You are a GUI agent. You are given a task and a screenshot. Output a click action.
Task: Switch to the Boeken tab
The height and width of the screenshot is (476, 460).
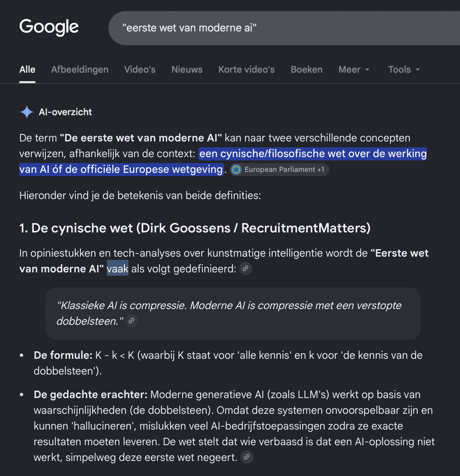pos(307,69)
